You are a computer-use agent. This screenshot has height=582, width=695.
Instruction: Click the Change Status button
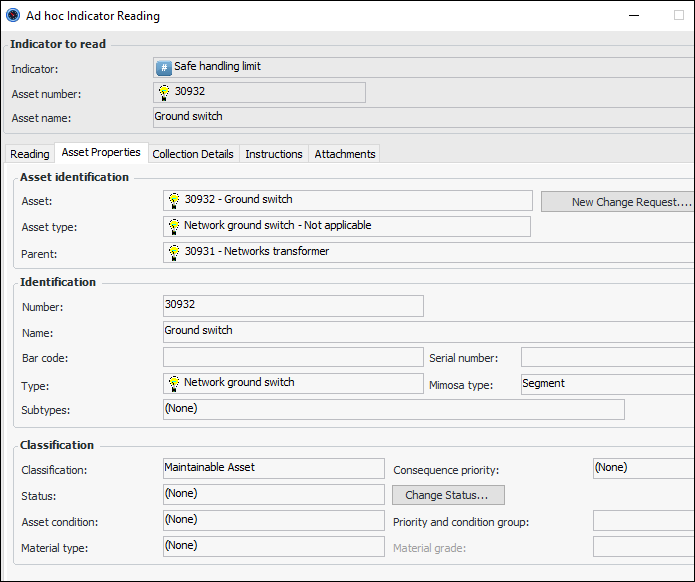point(447,495)
